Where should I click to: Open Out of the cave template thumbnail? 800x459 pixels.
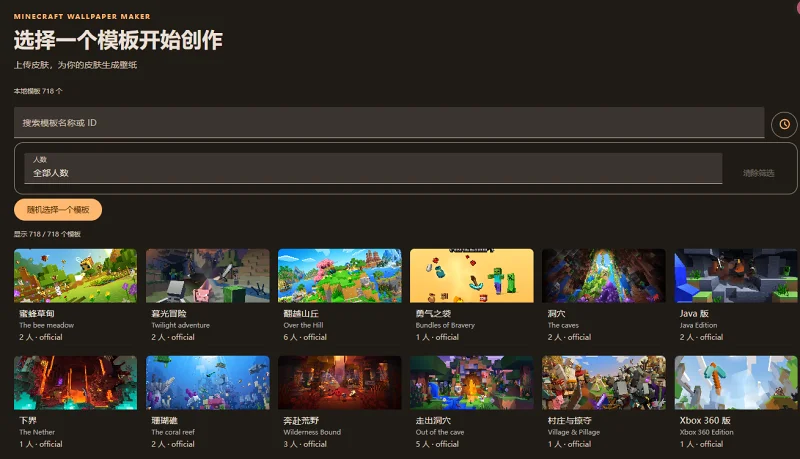point(472,382)
